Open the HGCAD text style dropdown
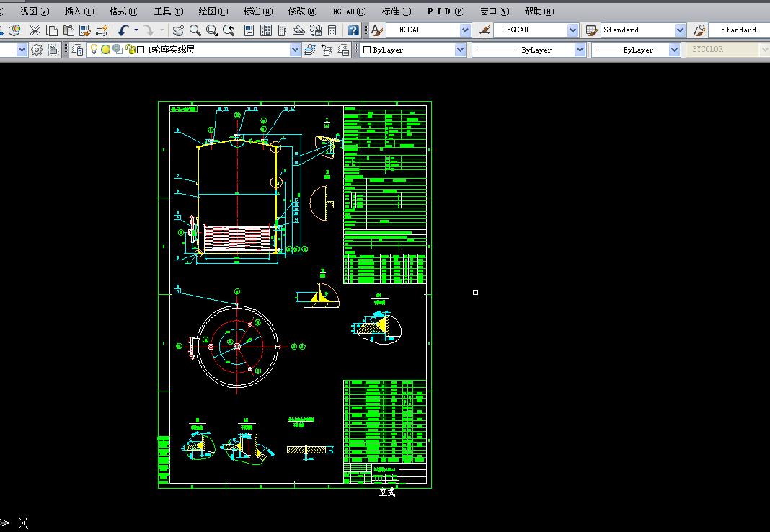The height and width of the screenshot is (532, 770). pos(465,30)
